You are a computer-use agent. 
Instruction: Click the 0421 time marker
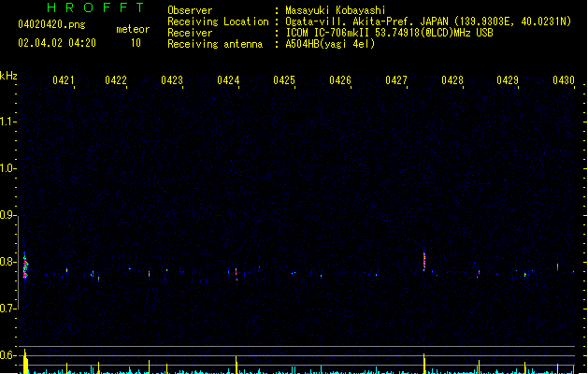coord(63,80)
